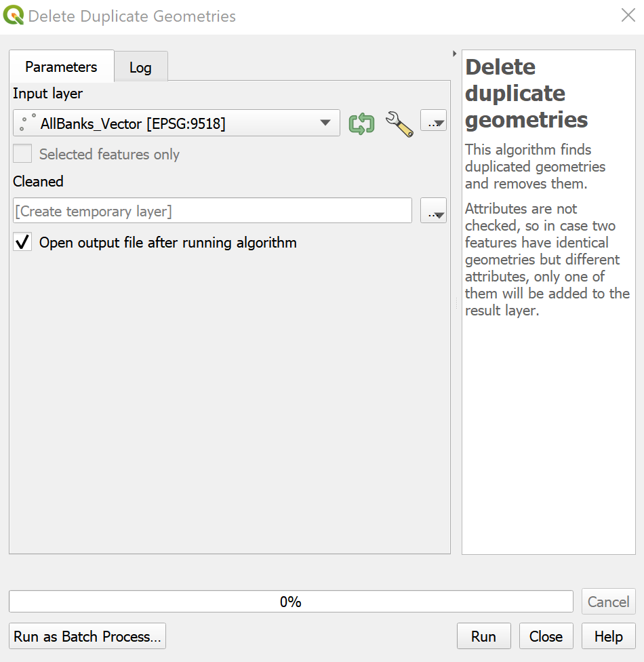Click the QGIS logo in title bar

click(x=14, y=16)
